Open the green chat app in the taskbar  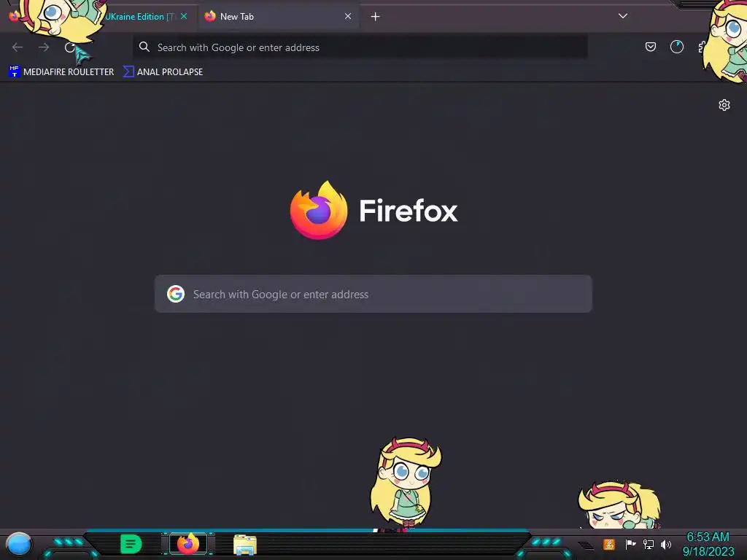pos(131,544)
